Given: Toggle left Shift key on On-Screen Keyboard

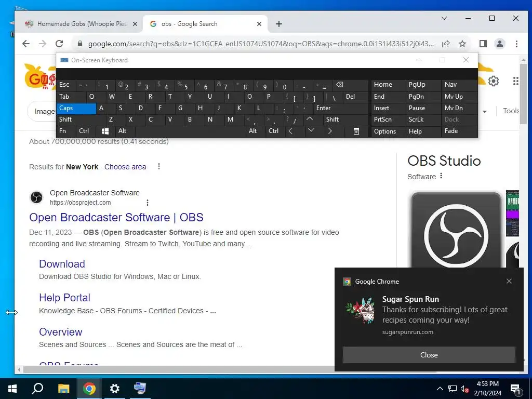Looking at the screenshot, I should click(81, 119).
